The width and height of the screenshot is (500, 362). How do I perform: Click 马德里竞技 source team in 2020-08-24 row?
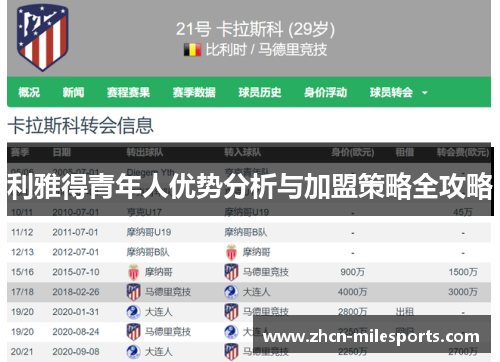[168, 332]
